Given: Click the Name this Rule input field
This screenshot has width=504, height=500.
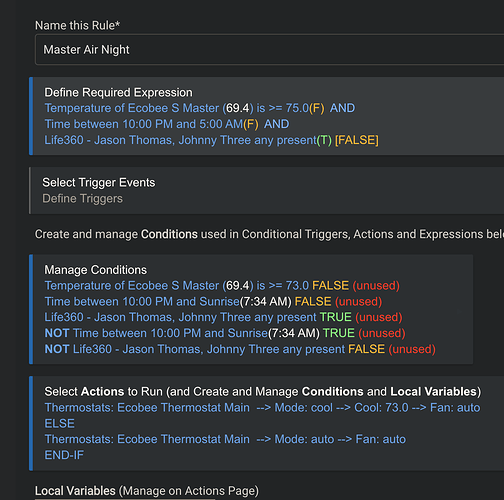Looking at the screenshot, I should coord(269,50).
